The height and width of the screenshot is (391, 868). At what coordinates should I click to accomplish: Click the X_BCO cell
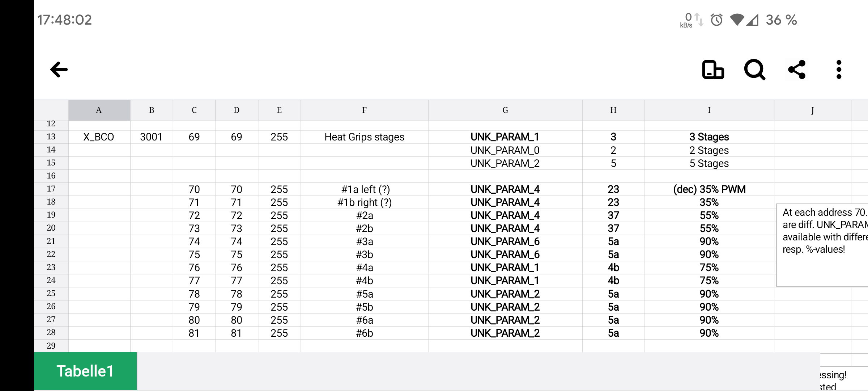click(x=99, y=137)
